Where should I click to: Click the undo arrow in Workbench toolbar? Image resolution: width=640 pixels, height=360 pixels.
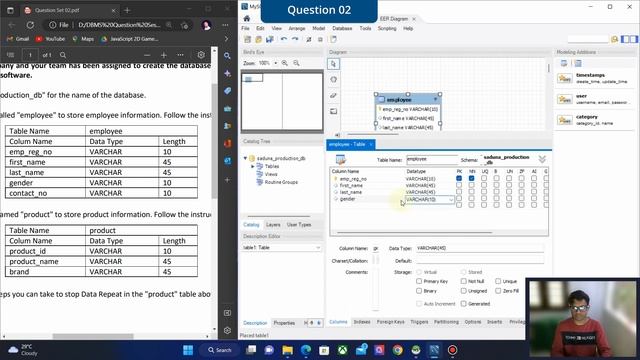tap(284, 40)
